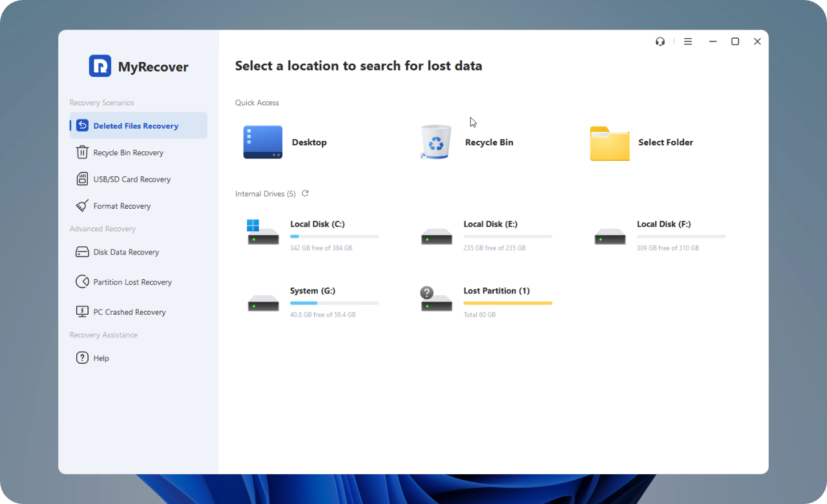
Task: Open Format Recovery in sidebar
Action: pos(121,206)
